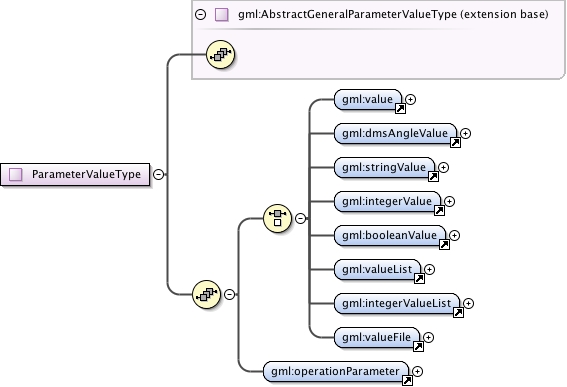Screen dimensions: 567x387
Task: Expand the gml:value element
Action: [x=410, y=99]
